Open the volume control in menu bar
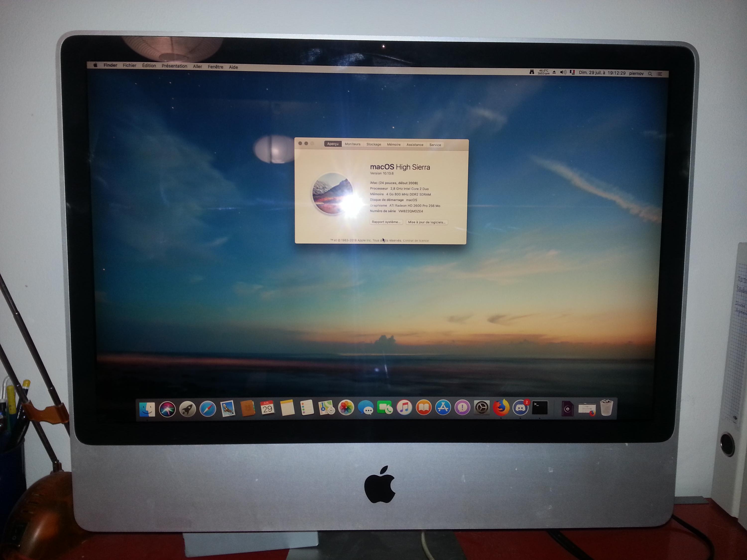 click(563, 72)
